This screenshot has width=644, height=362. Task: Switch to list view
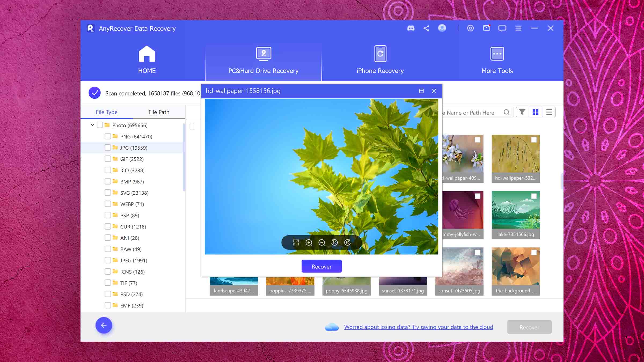pos(549,112)
